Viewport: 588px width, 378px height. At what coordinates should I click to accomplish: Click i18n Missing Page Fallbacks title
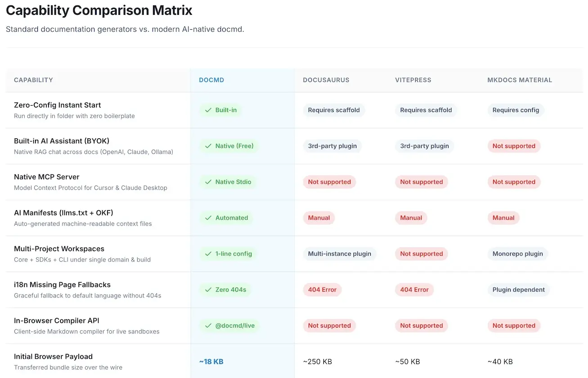62,285
